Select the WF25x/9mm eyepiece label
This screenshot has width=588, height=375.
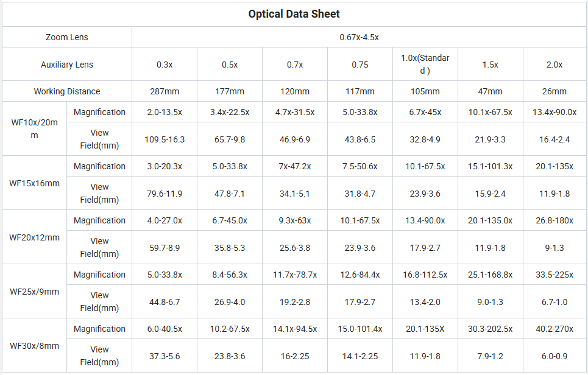coord(34,292)
